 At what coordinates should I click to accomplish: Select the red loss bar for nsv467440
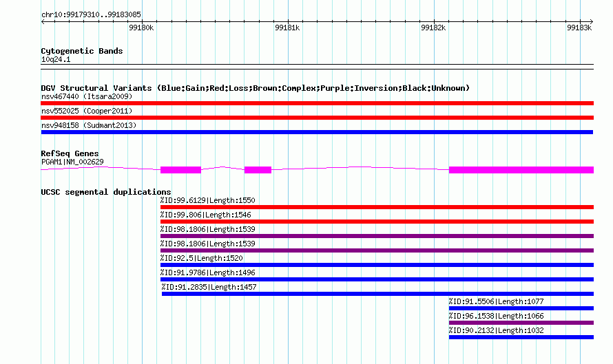point(317,103)
